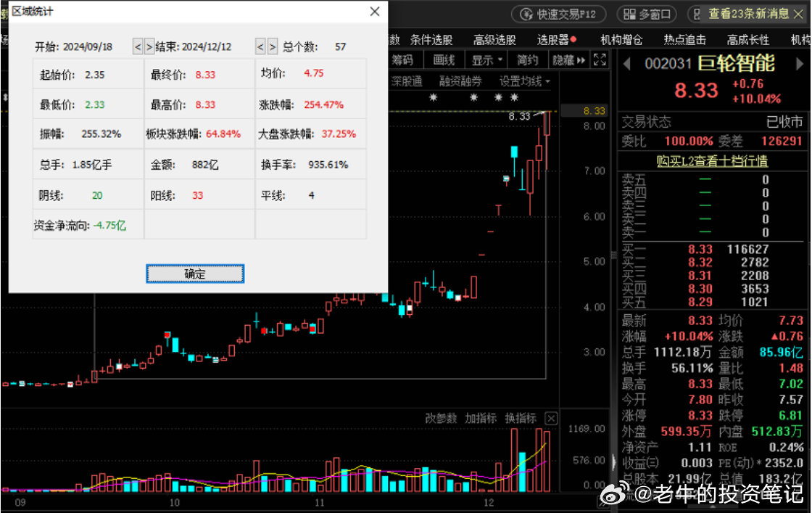Expand the 隐藏 hidden toolbar chevron
812x513 pixels.
pyautogui.click(x=580, y=60)
